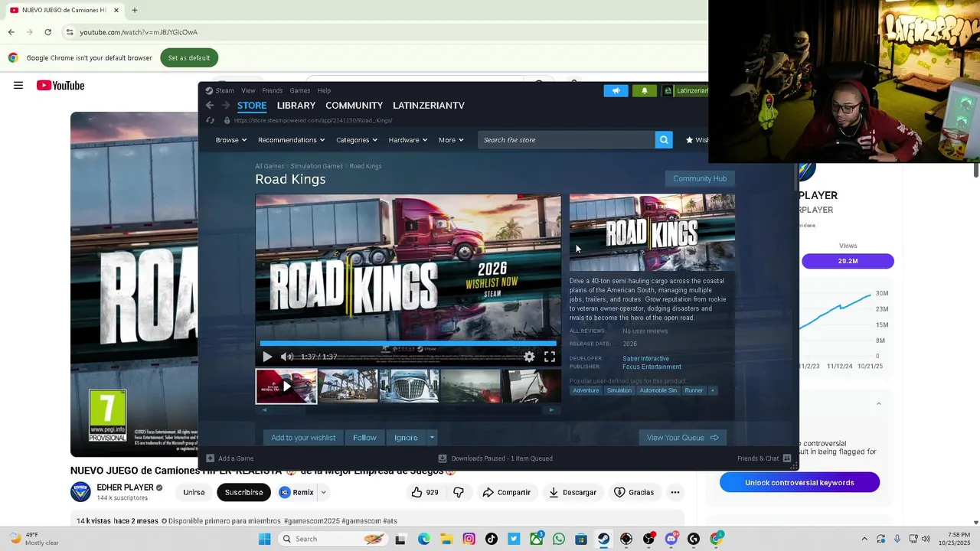Switch to COMMUNITY tab
This screenshot has width=980, height=551.
point(354,106)
